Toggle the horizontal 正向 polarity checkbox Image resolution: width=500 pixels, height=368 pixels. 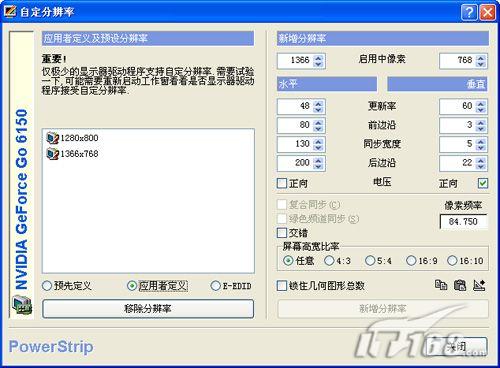click(x=282, y=183)
